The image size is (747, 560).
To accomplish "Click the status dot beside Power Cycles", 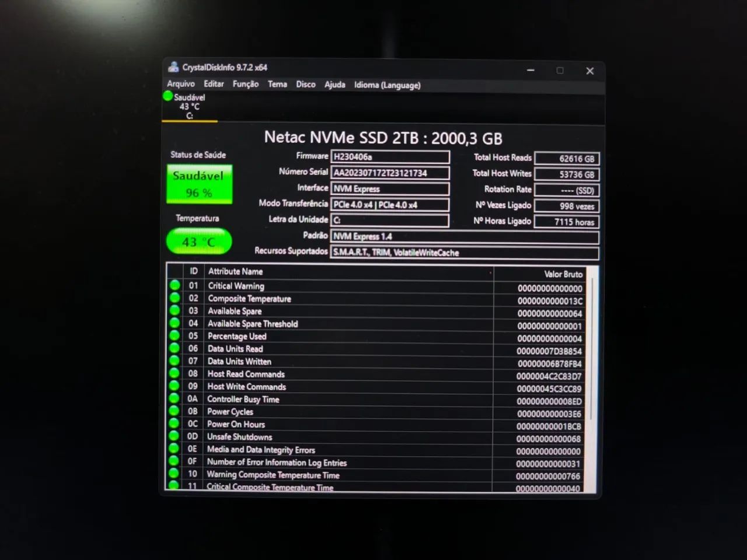I will coord(174,411).
